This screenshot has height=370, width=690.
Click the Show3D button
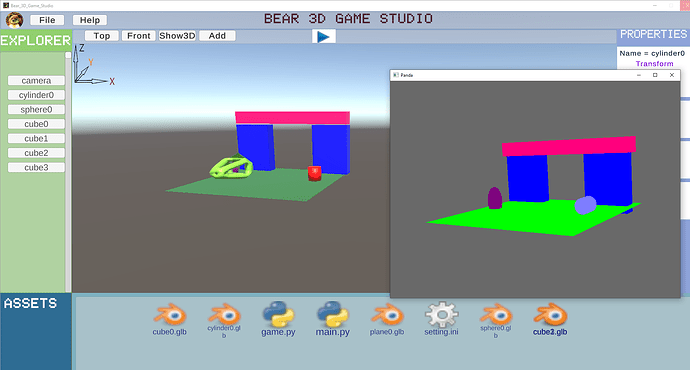177,36
